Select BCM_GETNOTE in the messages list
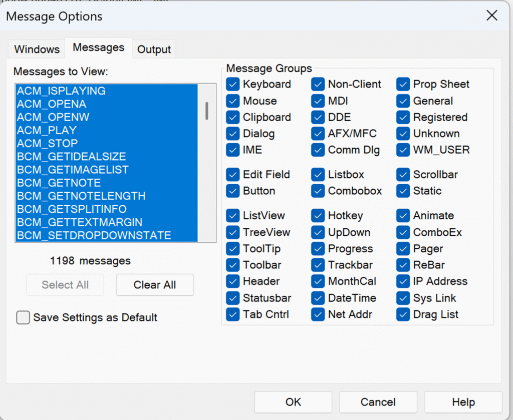 (x=59, y=183)
